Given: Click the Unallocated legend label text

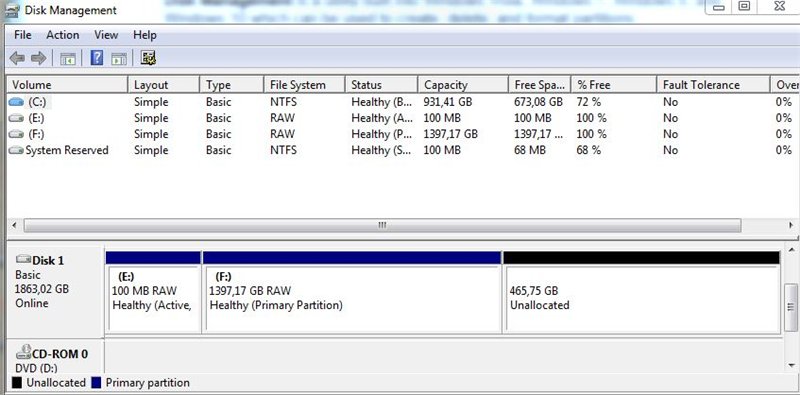Looking at the screenshot, I should (56, 383).
